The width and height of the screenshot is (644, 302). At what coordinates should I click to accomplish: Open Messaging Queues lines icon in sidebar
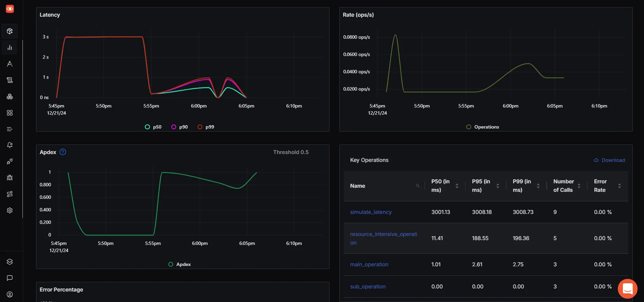click(10, 129)
